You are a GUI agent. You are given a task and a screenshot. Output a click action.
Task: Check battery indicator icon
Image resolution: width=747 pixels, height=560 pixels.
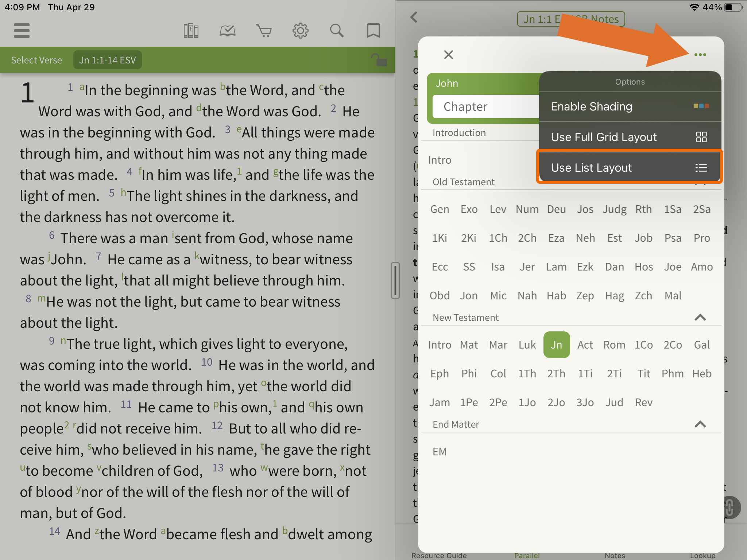733,7
